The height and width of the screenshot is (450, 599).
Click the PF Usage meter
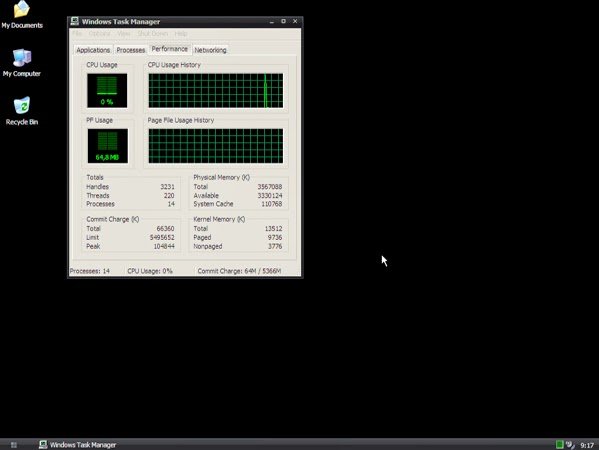pos(108,146)
